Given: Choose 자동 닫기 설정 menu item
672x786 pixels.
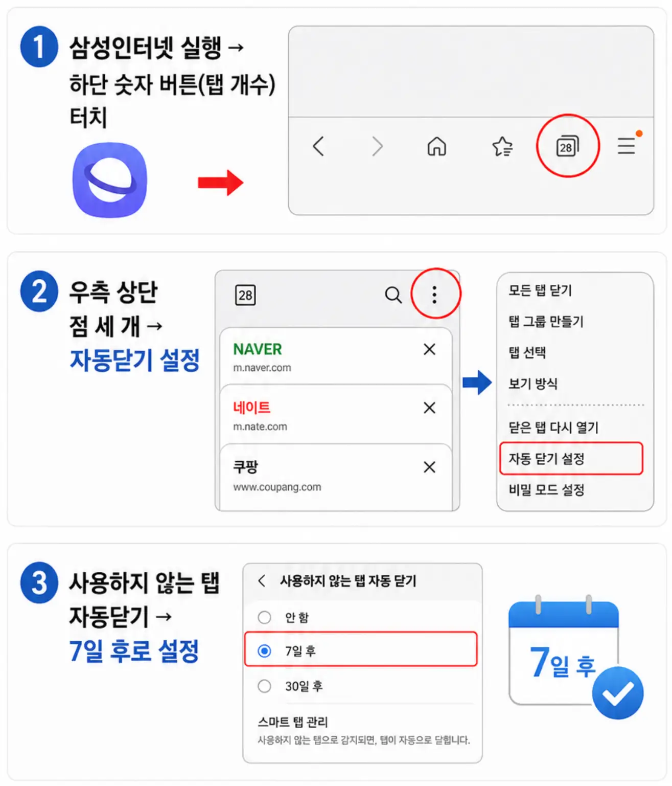Looking at the screenshot, I should [571, 458].
